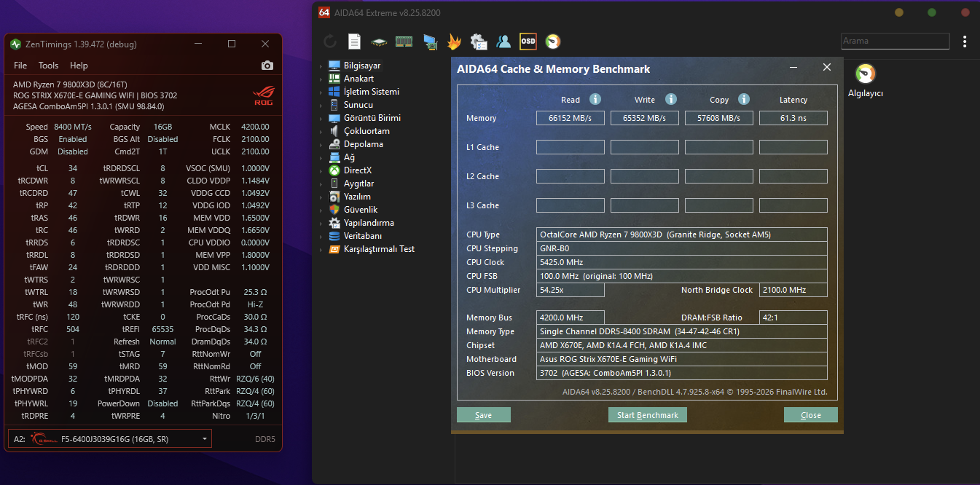Select the Çokluortam tree item

[366, 131]
